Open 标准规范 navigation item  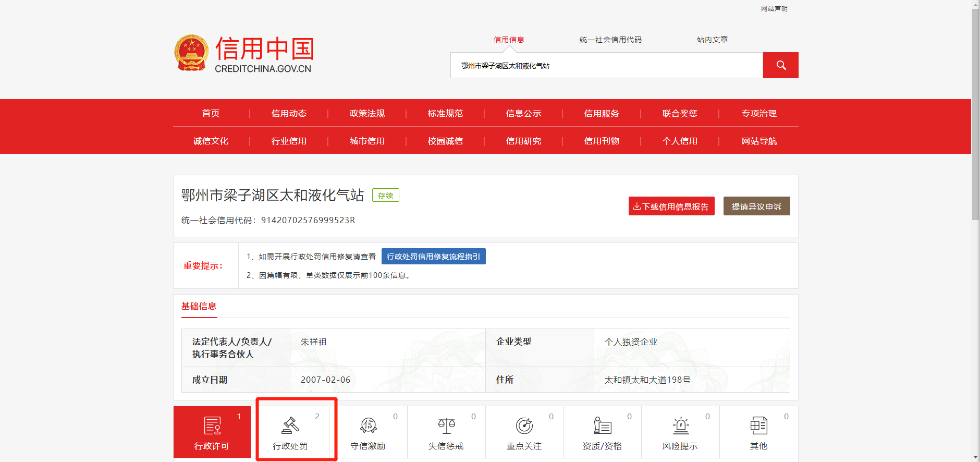tap(446, 113)
